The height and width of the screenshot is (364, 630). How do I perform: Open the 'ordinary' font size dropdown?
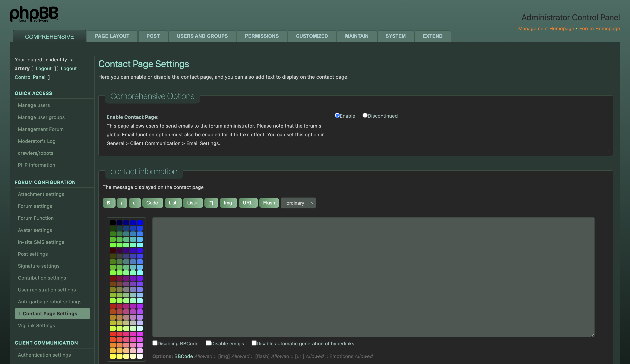[x=298, y=203]
